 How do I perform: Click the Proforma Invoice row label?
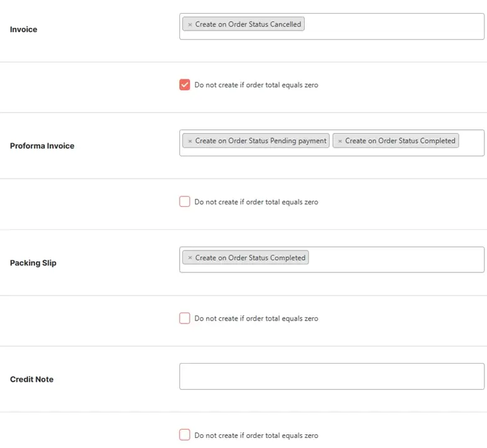42,146
